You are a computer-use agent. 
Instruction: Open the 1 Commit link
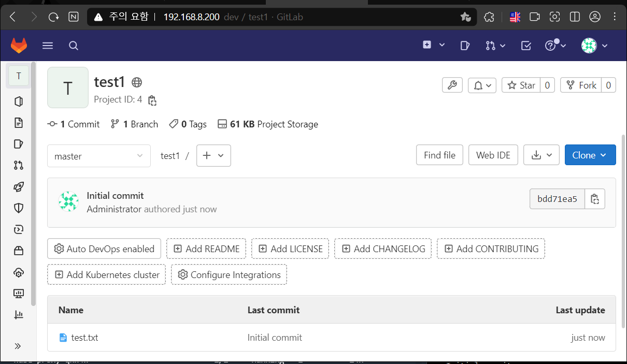pos(74,124)
